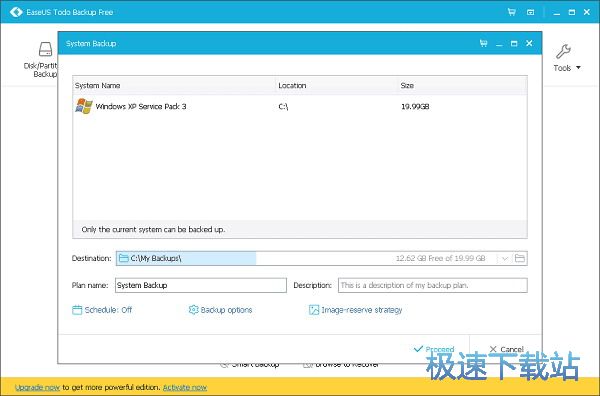Click the Description input field
Viewport: 600px width, 396px height.
pyautogui.click(x=432, y=285)
